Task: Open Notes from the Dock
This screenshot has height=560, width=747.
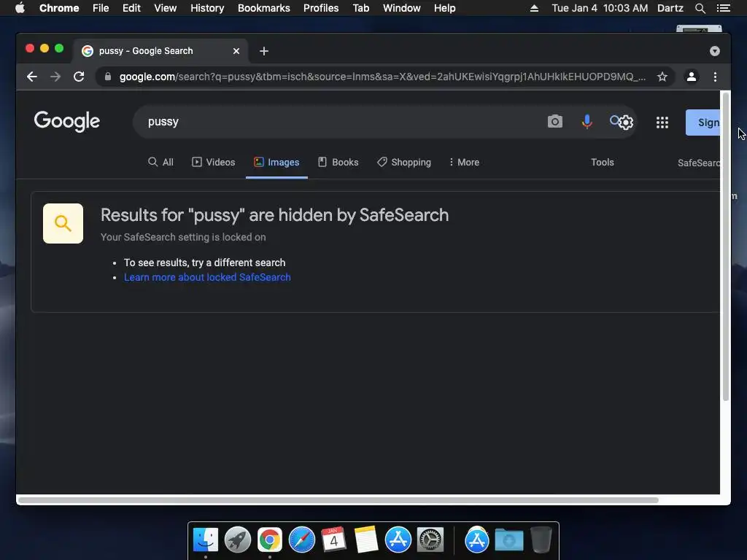Action: (x=366, y=540)
